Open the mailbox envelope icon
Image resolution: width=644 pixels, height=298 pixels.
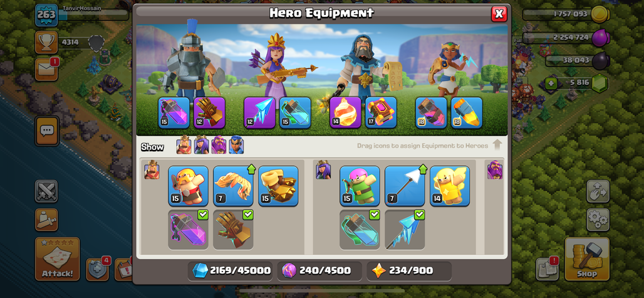(x=46, y=69)
